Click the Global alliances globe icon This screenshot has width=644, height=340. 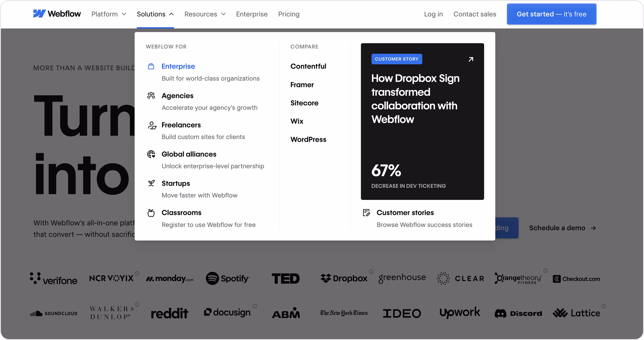tap(151, 154)
